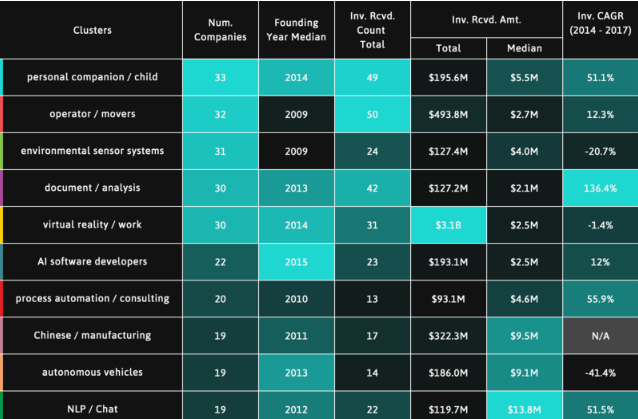The width and height of the screenshot is (638, 419).
Task: Click the N/A CAGR cell
Action: click(x=599, y=336)
